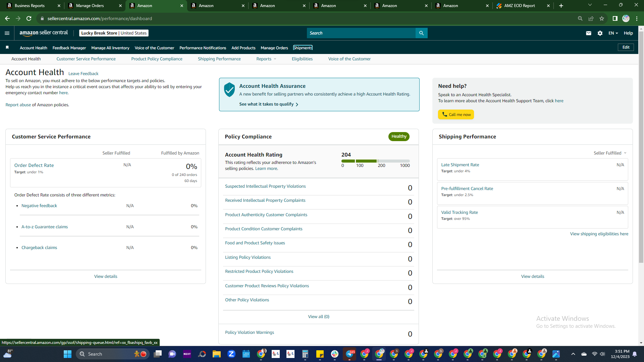644x362 pixels.
Task: Click the Call me now button
Action: coord(456,115)
